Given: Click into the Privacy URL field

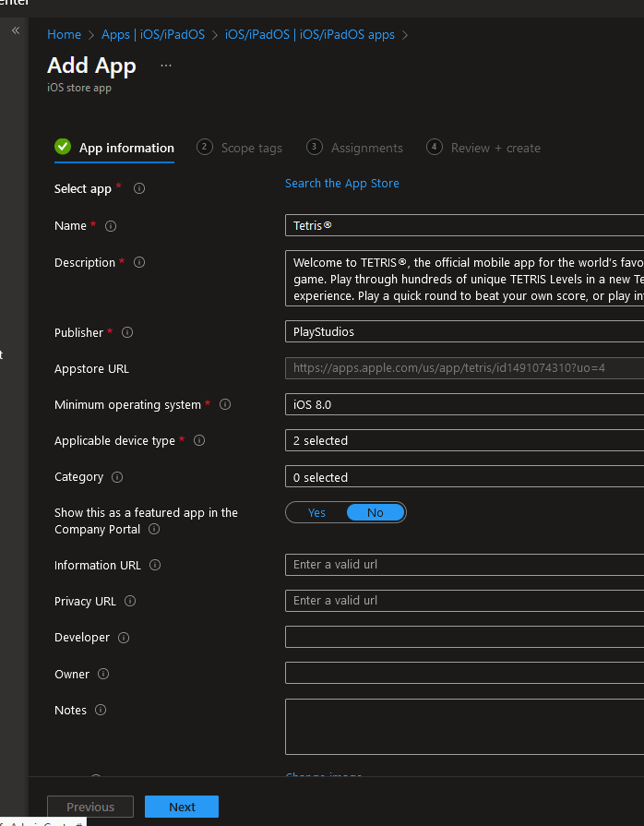Looking at the screenshot, I should (x=464, y=601).
